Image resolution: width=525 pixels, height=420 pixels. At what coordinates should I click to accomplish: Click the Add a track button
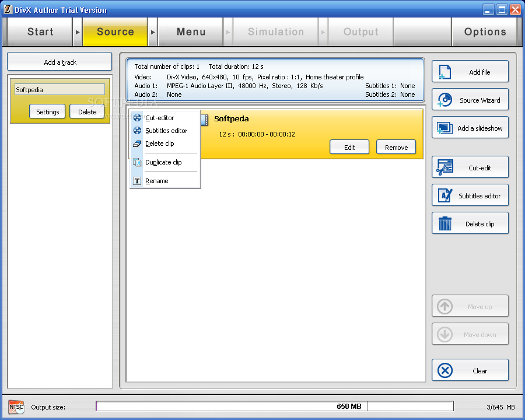60,62
